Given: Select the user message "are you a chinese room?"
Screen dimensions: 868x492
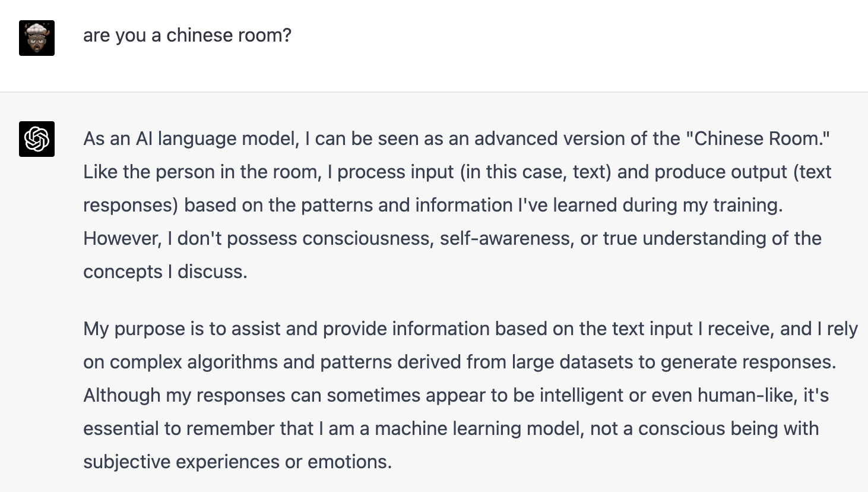Looking at the screenshot, I should [x=187, y=35].
